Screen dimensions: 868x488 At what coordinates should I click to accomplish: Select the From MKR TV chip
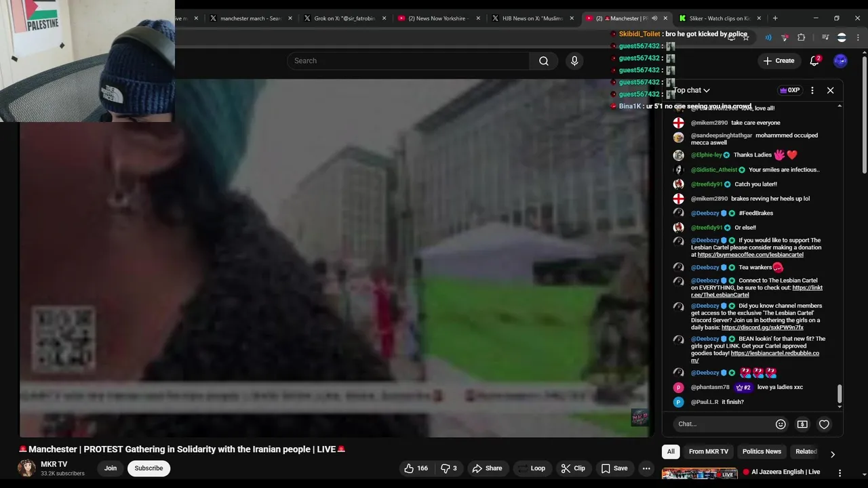click(708, 451)
